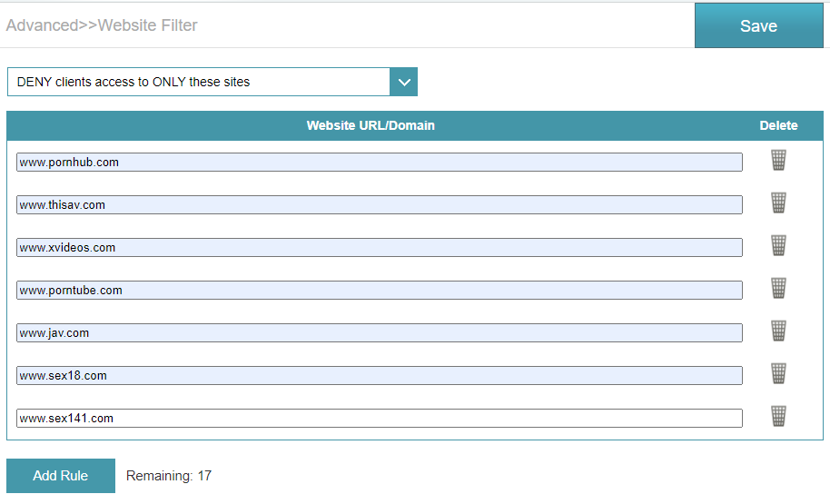Click the Website URL/Domain column header

371,125
